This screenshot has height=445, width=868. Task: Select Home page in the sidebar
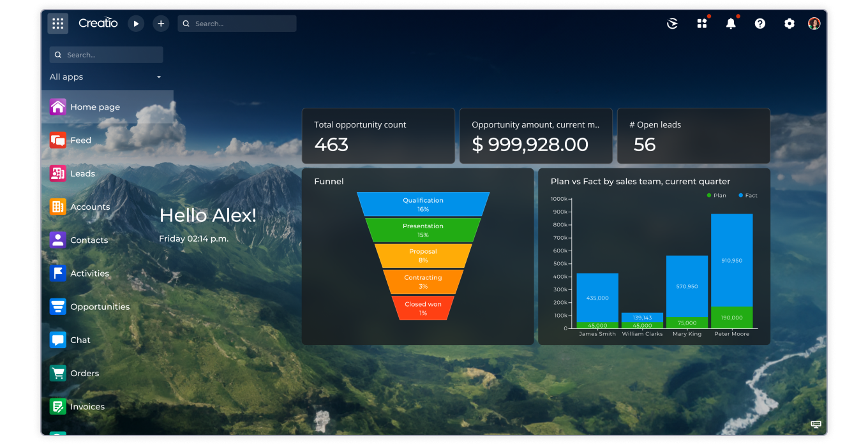point(57,106)
